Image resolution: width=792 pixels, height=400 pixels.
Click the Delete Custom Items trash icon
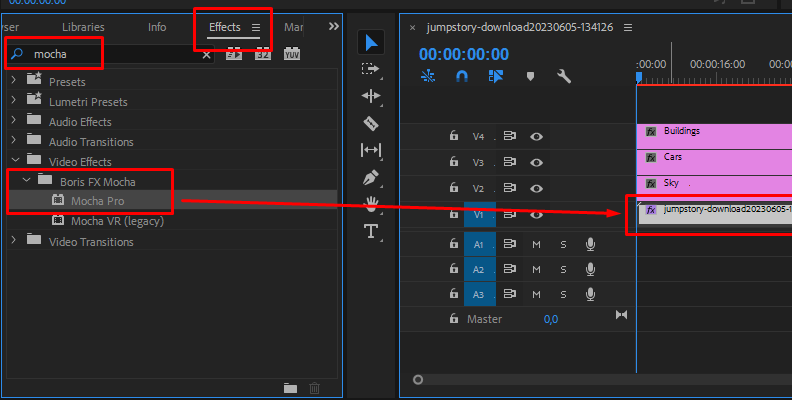[x=314, y=388]
